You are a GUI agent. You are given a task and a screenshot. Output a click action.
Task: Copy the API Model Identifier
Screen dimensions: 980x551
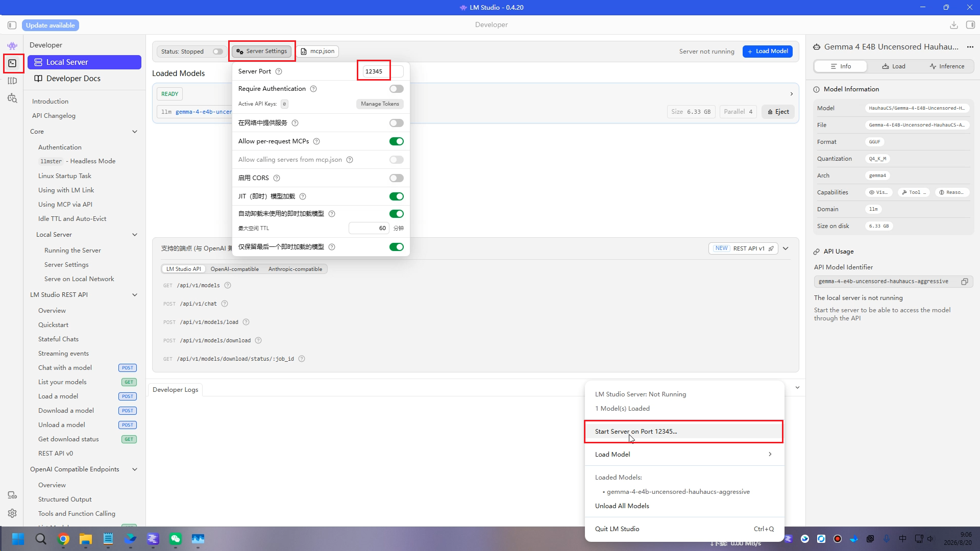pyautogui.click(x=965, y=282)
